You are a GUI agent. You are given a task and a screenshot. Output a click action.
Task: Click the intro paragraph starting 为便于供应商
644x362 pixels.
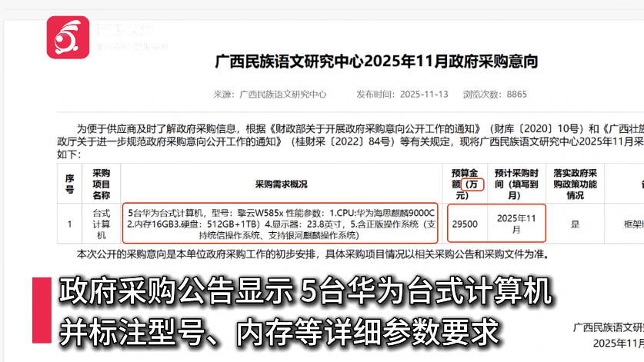350,141
